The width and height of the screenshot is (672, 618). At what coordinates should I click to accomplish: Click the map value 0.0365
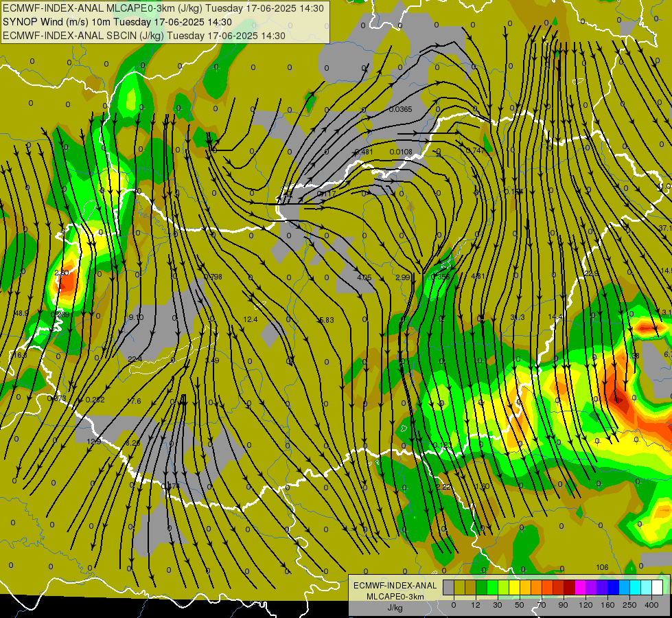click(400, 109)
